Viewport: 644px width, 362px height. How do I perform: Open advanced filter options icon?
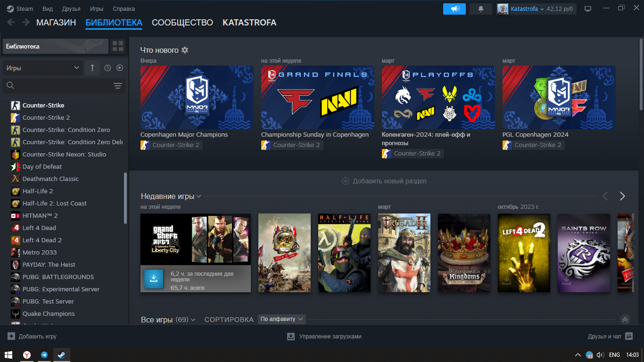coord(118,86)
